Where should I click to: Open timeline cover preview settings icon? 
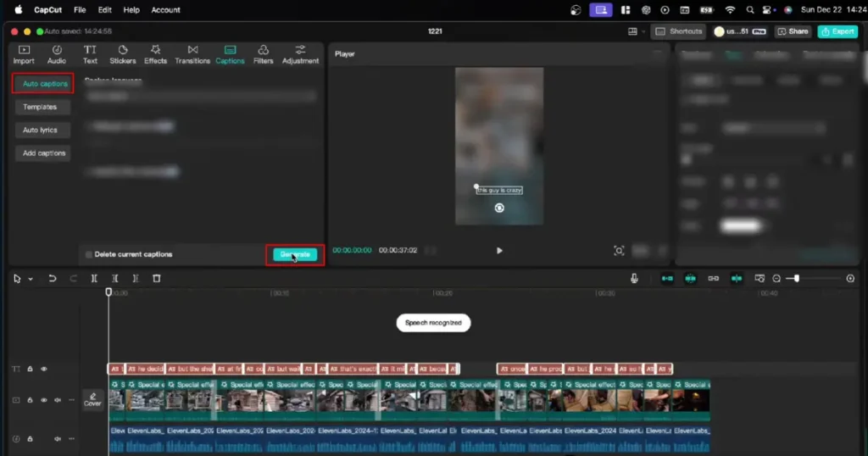click(759, 279)
